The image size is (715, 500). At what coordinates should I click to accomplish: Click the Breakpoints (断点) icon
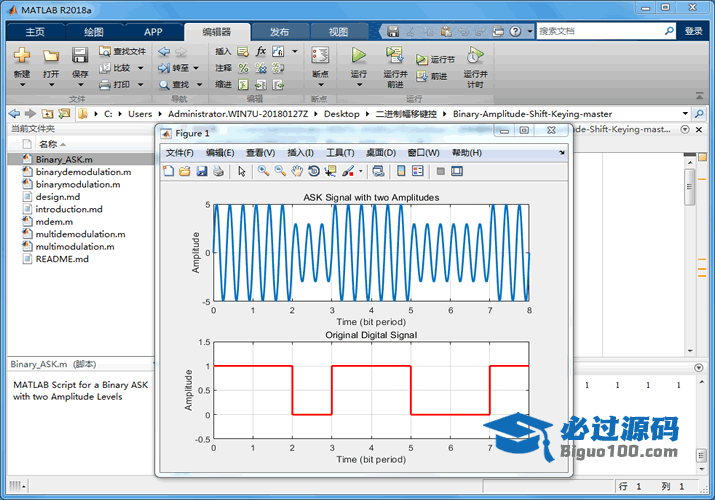click(320, 55)
